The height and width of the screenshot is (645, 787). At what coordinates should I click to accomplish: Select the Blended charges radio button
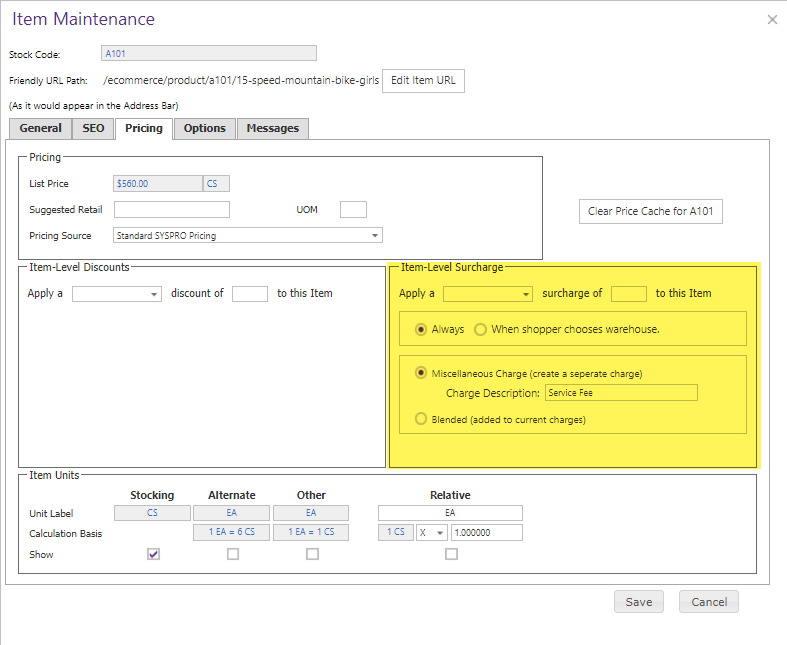tap(421, 419)
